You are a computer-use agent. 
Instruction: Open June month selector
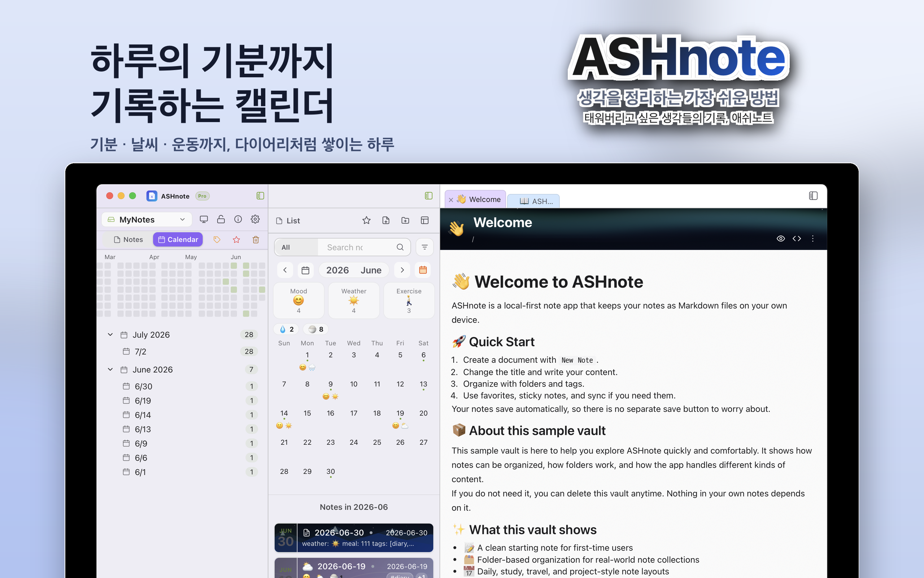371,270
